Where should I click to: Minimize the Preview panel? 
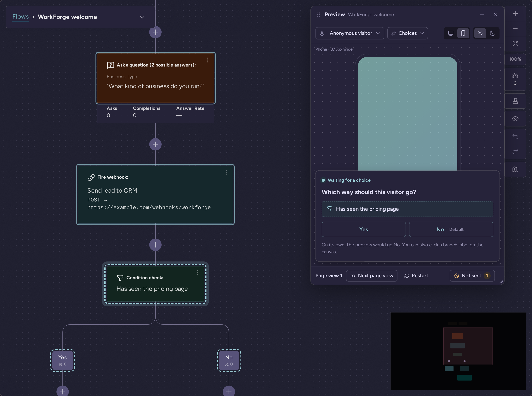[481, 15]
